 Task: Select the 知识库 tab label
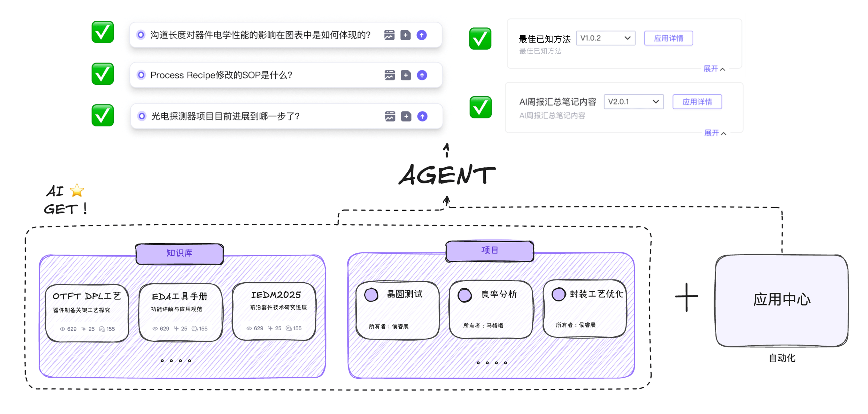(x=179, y=253)
